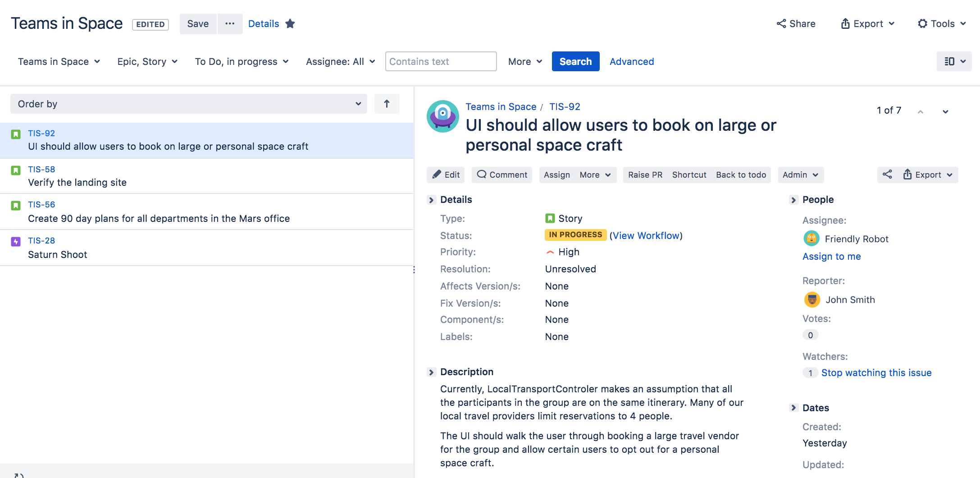Select TIS-56 Create 90 day plans issue
Screen dimensions: 980x478
pos(207,212)
